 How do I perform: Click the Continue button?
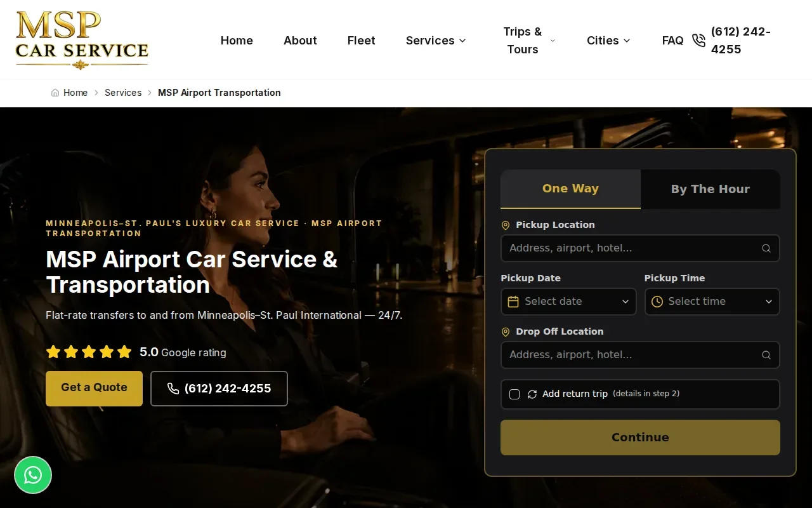[640, 437]
